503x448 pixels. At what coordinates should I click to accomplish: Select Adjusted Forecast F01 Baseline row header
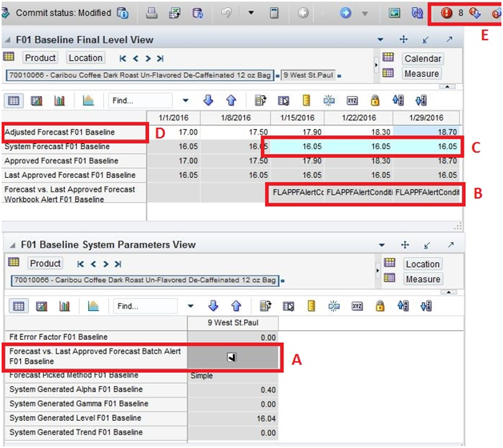coord(74,132)
